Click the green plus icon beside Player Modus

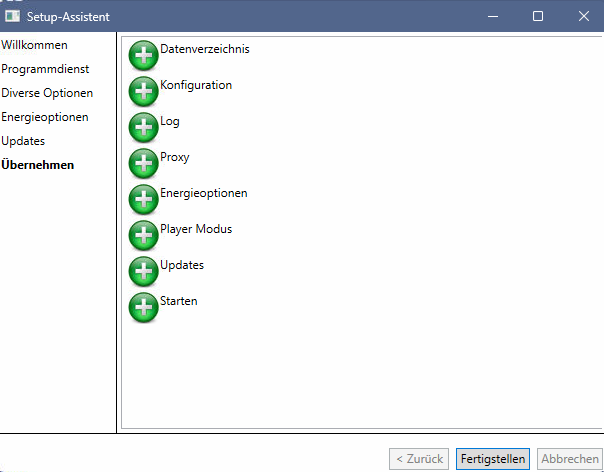143,235
